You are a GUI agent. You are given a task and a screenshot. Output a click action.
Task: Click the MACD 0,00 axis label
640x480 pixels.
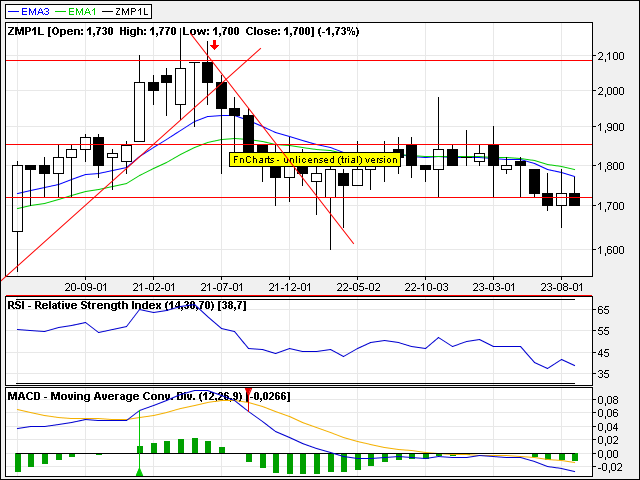coord(608,454)
